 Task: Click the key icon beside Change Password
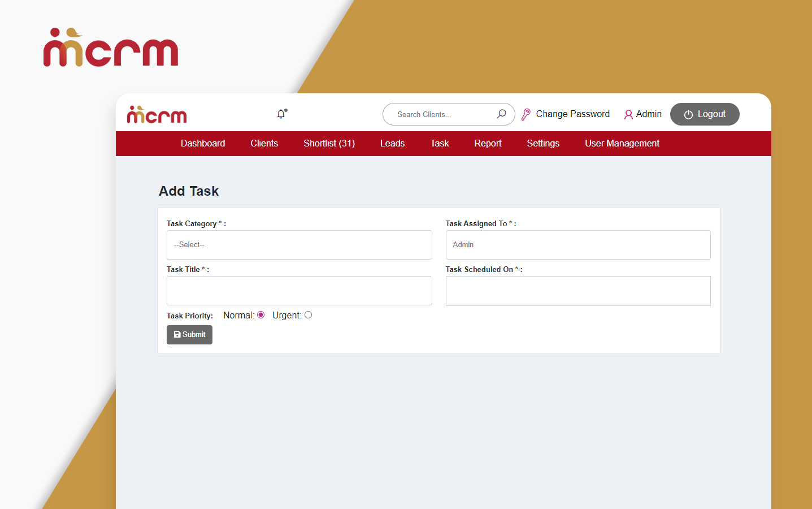pos(526,114)
